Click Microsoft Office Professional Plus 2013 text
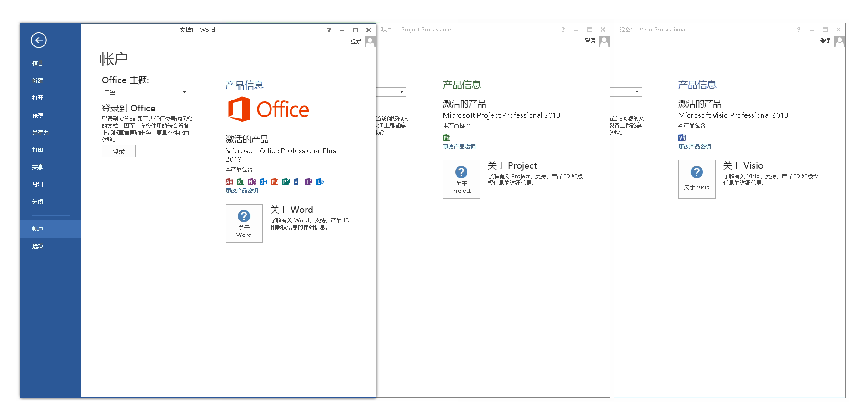Image resolution: width=868 pixels, height=420 pixels. (281, 155)
